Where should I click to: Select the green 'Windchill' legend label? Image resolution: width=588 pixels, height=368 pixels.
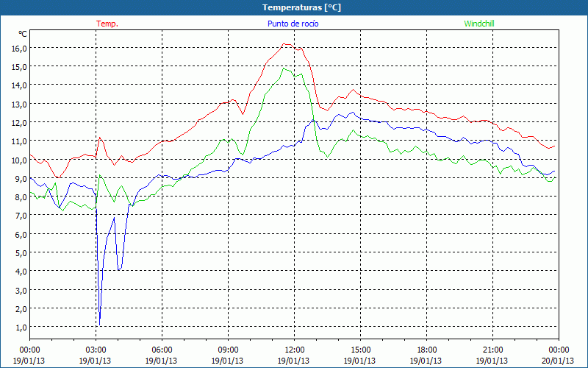coord(479,24)
